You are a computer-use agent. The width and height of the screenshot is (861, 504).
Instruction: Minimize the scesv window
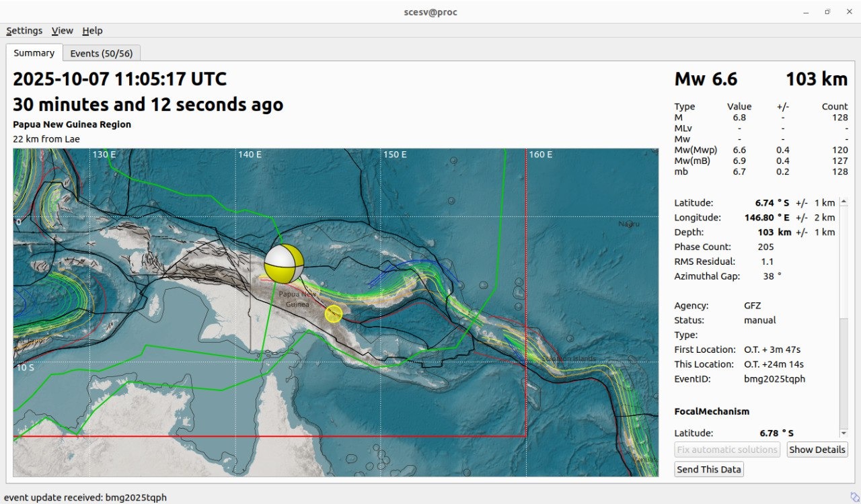pyautogui.click(x=807, y=12)
